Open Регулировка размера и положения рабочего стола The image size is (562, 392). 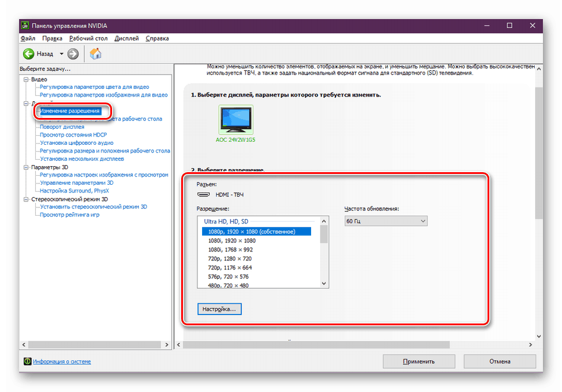tap(105, 151)
